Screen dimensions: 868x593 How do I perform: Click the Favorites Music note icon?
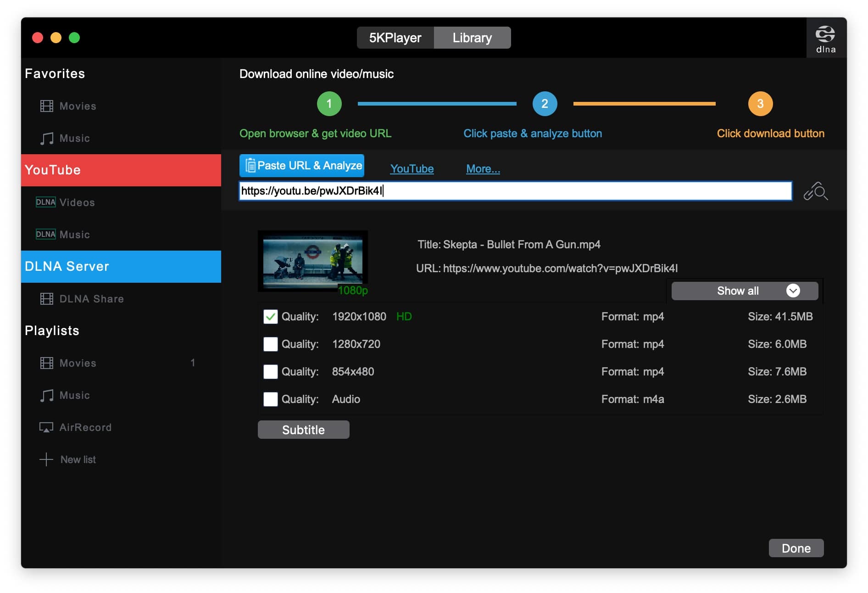(46, 138)
